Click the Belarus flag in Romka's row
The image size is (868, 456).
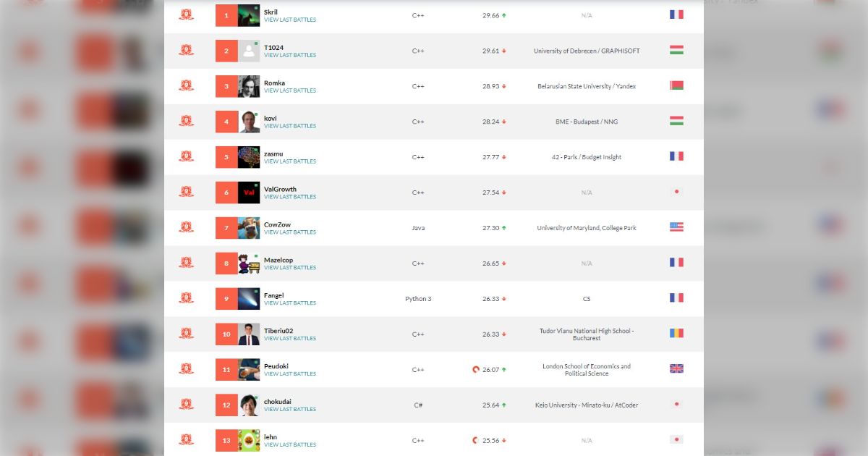676,85
